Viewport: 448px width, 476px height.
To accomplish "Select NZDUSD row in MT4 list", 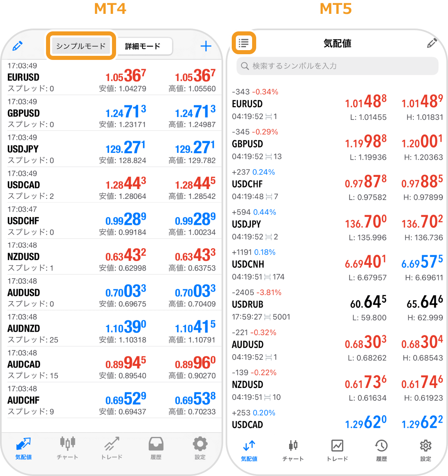I will pos(112,256).
